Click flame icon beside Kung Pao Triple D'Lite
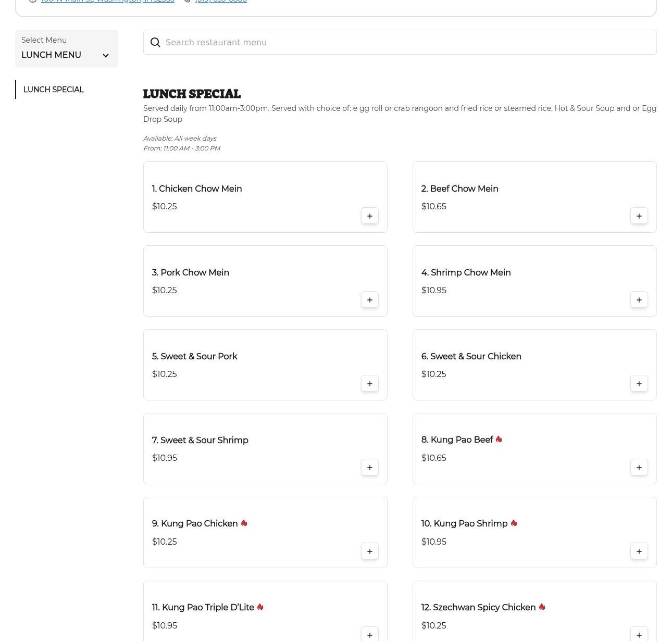The width and height of the screenshot is (672, 641). [260, 607]
